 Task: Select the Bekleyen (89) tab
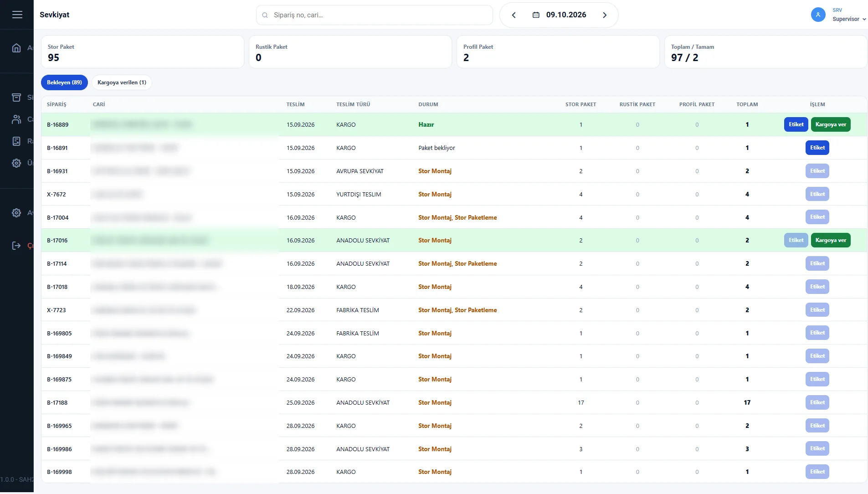tap(64, 82)
